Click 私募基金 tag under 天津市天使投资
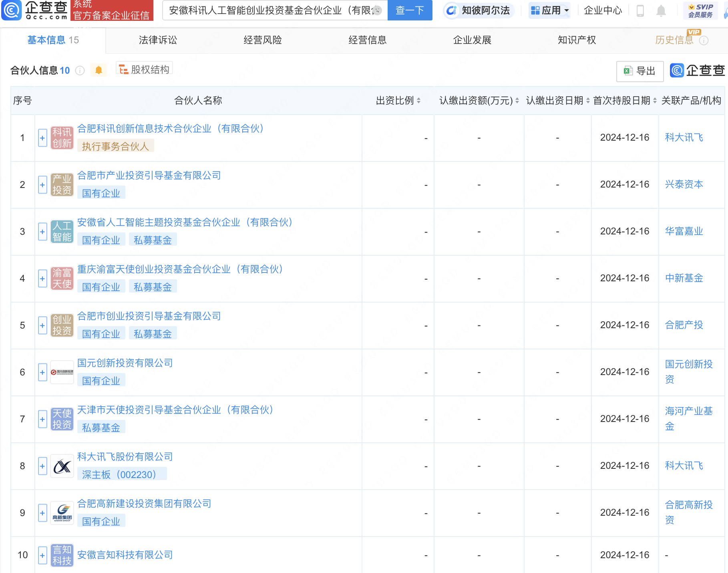728x573 pixels. point(101,428)
